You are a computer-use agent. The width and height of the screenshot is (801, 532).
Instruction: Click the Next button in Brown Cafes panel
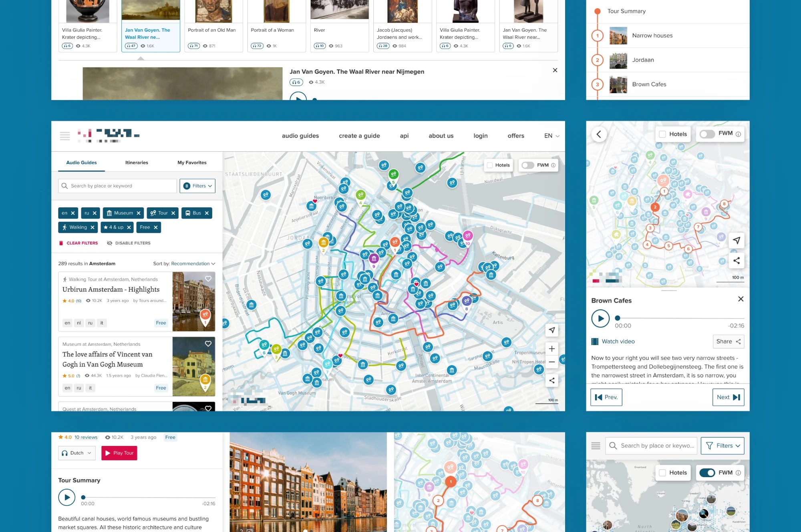click(728, 397)
